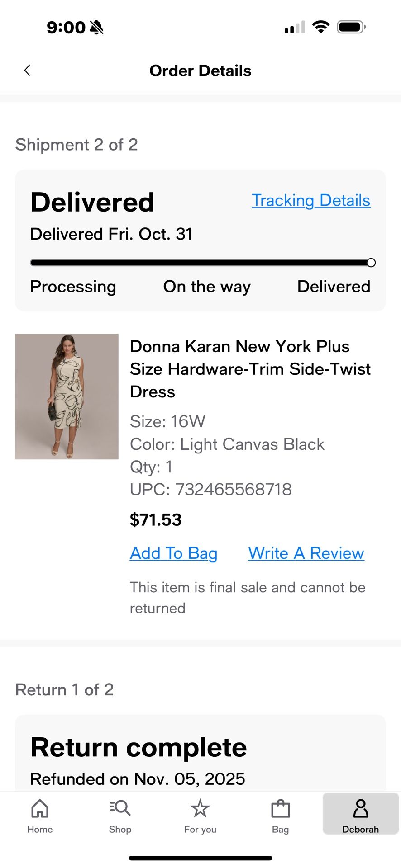Open the Home tab house icon
This screenshot has height=868, width=401.
40,809
